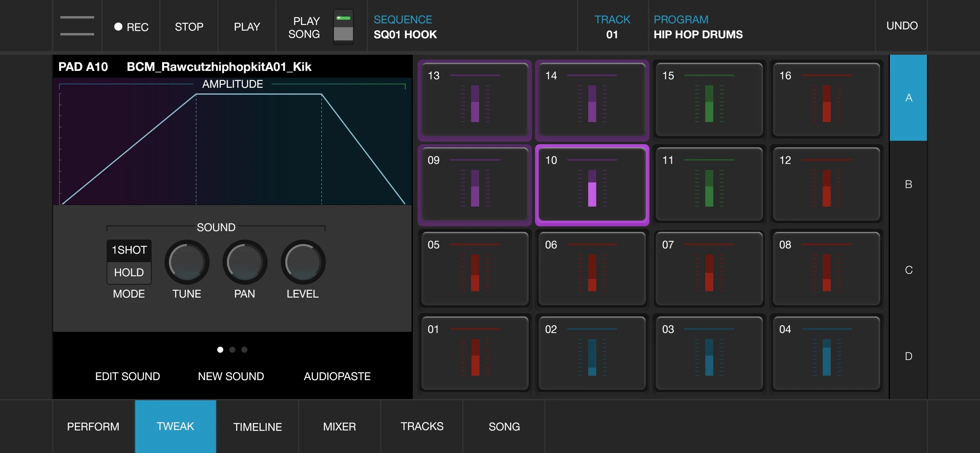Open the SEQUENCE SQ01 HOOK selector
The height and width of the screenshot is (453, 980).
[472, 27]
